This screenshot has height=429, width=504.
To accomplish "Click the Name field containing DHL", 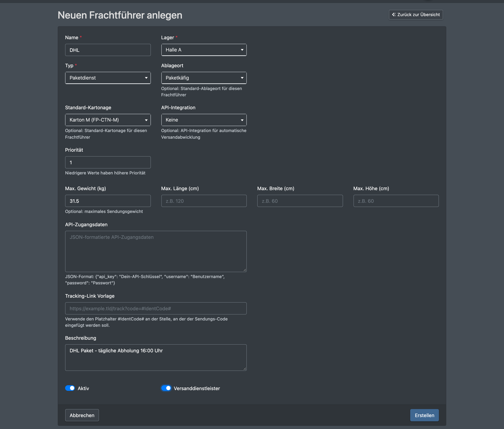I will click(108, 50).
